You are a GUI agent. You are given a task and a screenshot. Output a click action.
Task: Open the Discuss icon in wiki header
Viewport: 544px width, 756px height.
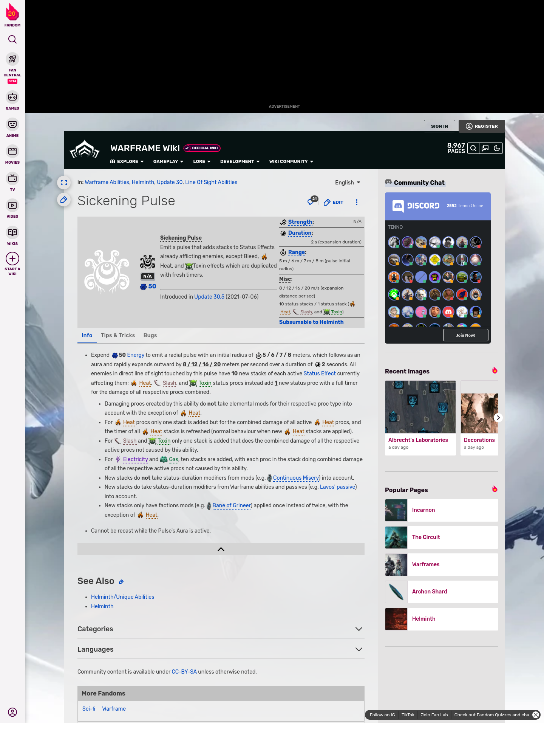[485, 148]
